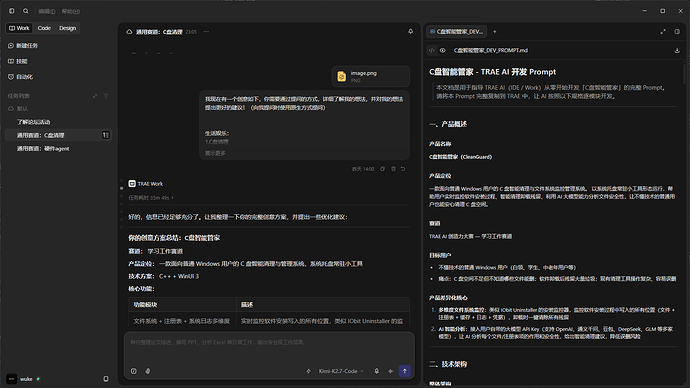Screen dimensions: 690x388
Task: Click the attachment clip icon in input box
Action: pos(148,371)
